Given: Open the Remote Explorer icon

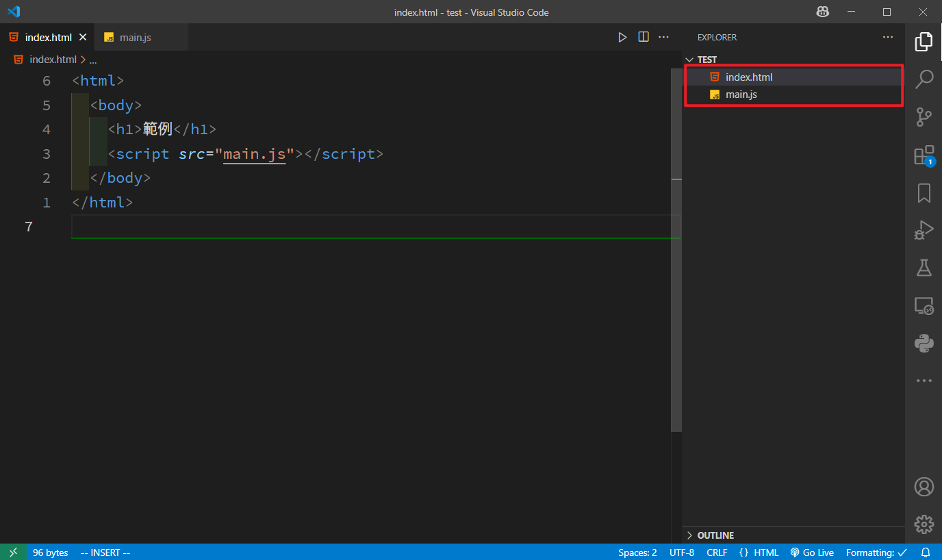Looking at the screenshot, I should coord(924,305).
